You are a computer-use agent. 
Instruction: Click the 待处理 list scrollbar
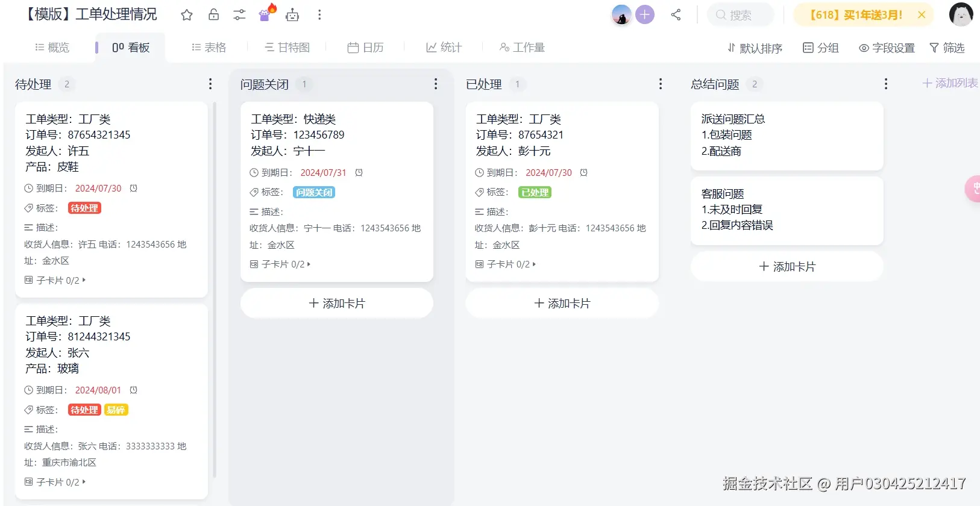click(215, 289)
